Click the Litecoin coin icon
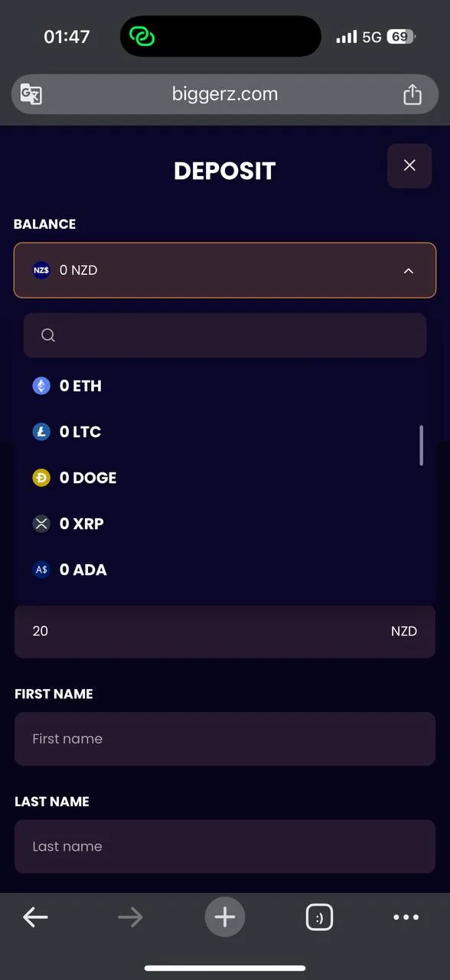 click(x=41, y=432)
